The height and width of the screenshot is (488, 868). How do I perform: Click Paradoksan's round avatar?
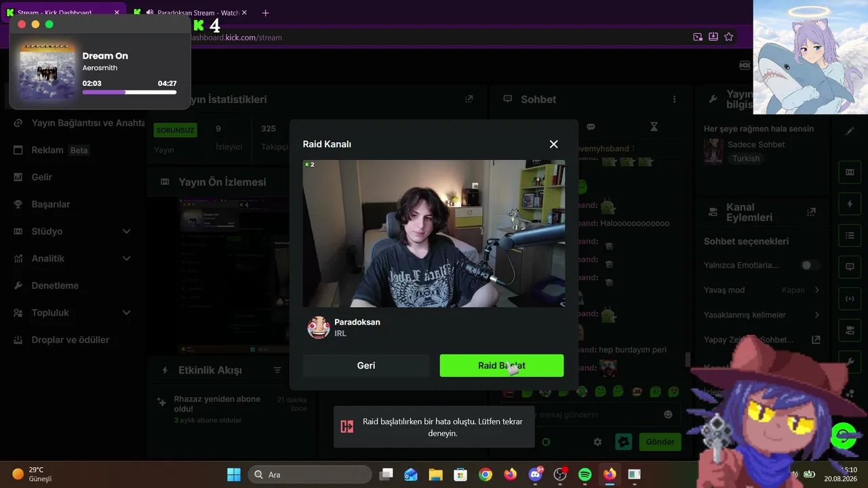tap(319, 327)
